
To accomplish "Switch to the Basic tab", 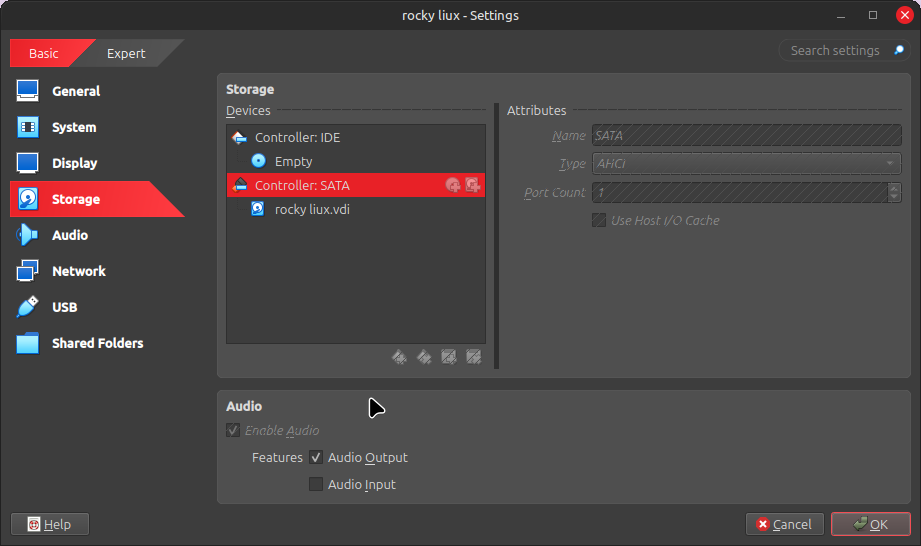I will tap(44, 54).
